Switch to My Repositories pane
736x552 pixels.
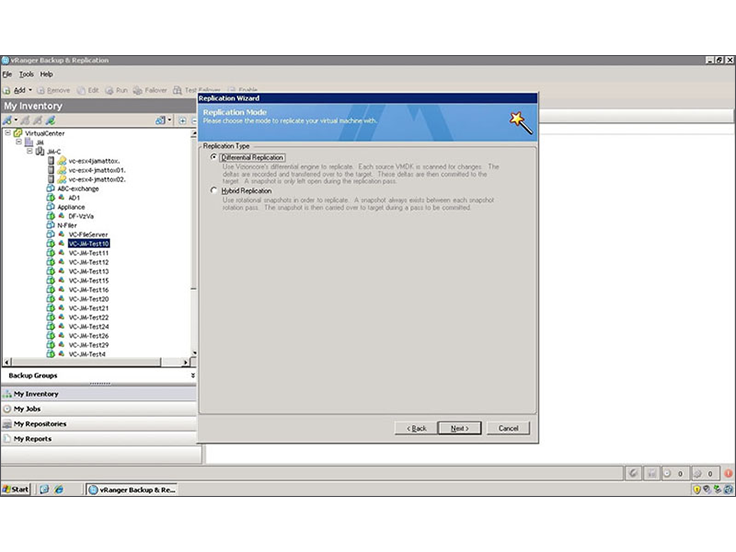pos(99,423)
